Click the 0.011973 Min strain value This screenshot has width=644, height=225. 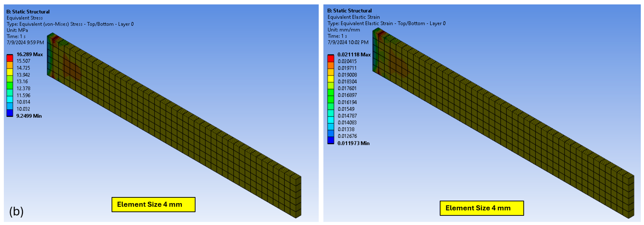click(x=353, y=143)
